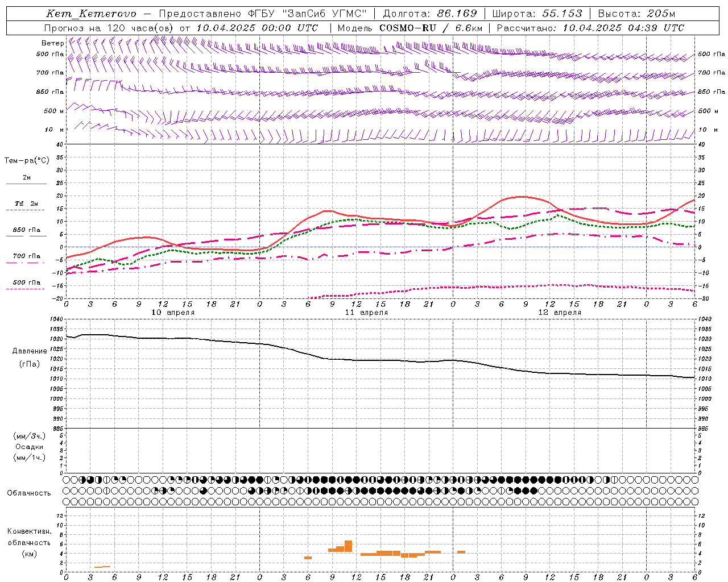Click the 700 гПа entry in the temperature legend
The width and height of the screenshot is (728, 582).
click(x=27, y=256)
